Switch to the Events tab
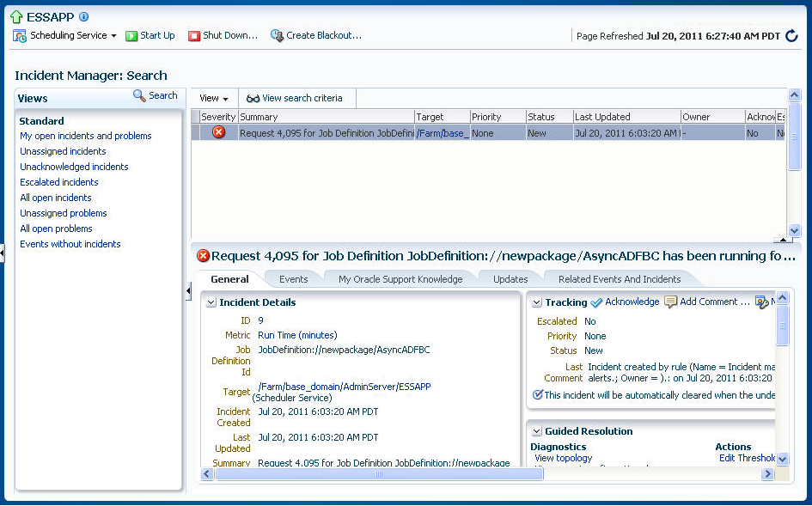Screen dimensions: 812x506 pos(294,279)
